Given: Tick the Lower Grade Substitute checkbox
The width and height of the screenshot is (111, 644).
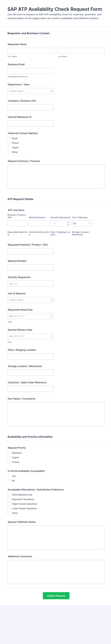Looking at the screenshot, I should [x=9, y=508].
